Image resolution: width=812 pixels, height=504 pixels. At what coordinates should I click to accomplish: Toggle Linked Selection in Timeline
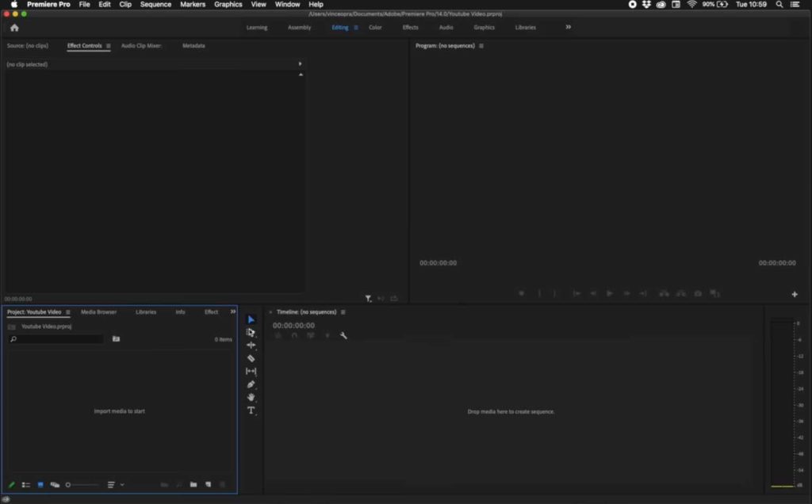(x=311, y=336)
